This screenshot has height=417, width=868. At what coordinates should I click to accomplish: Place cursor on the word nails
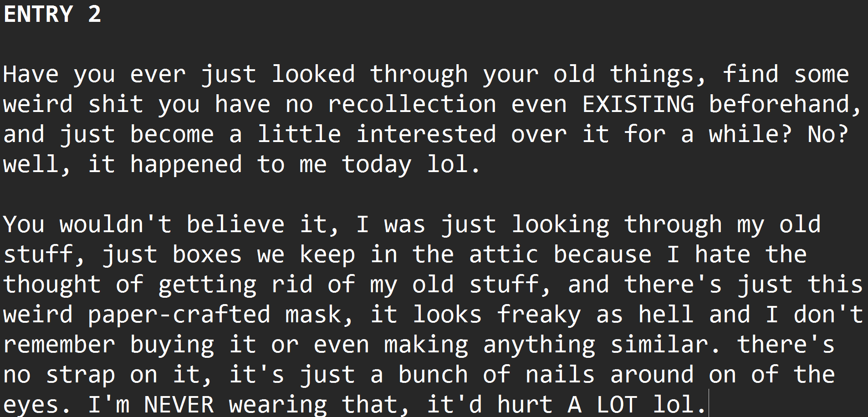(x=560, y=375)
